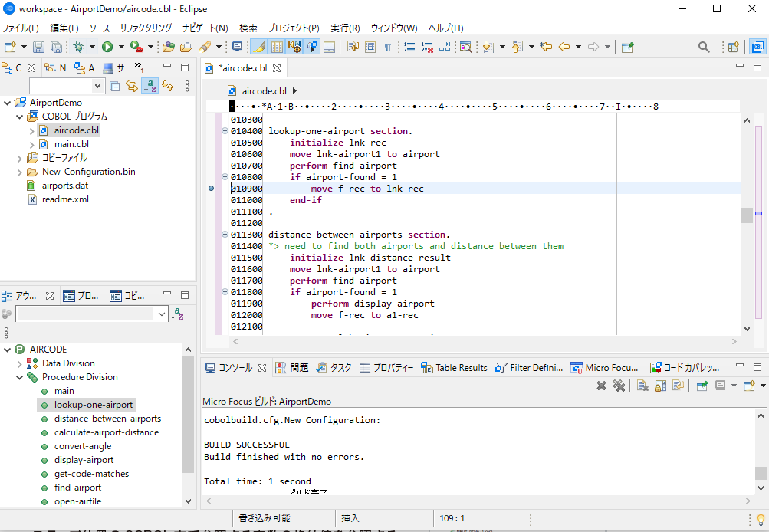Click the Back navigation arrow
The height and width of the screenshot is (532, 769).
(x=564, y=47)
